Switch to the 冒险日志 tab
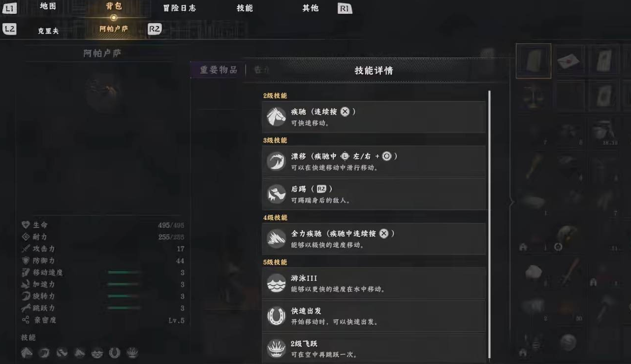 tap(179, 8)
